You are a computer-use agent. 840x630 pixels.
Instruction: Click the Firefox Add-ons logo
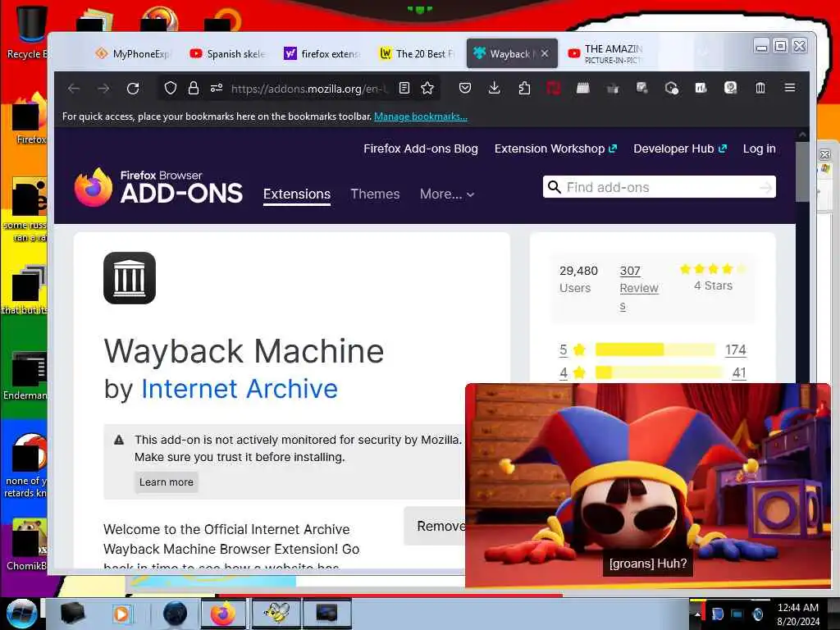tap(158, 188)
